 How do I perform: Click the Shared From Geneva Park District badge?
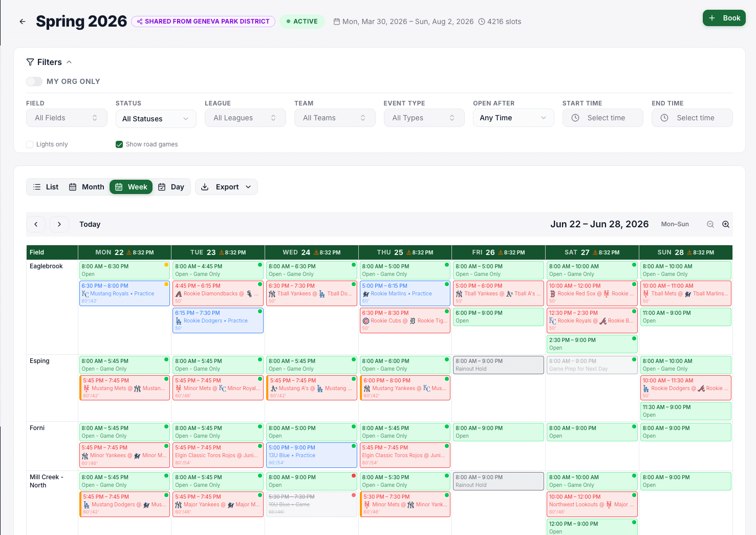point(203,22)
